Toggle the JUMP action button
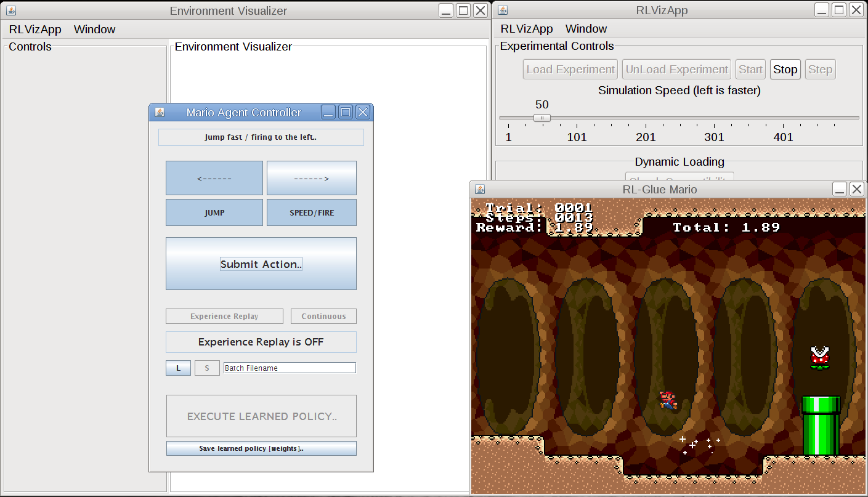This screenshot has width=868, height=497. pos(214,212)
